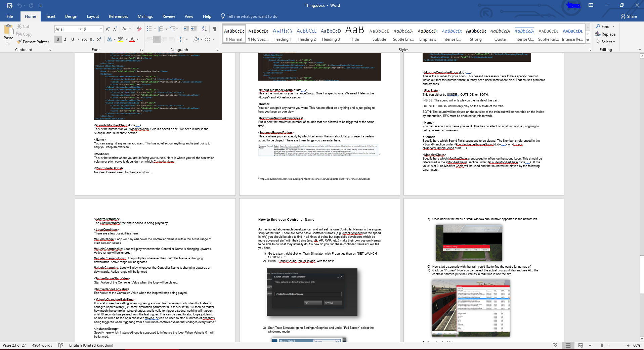Image resolution: width=644 pixels, height=350 pixels.
Task: Apply strikethrough formatting
Action: pyautogui.click(x=84, y=40)
